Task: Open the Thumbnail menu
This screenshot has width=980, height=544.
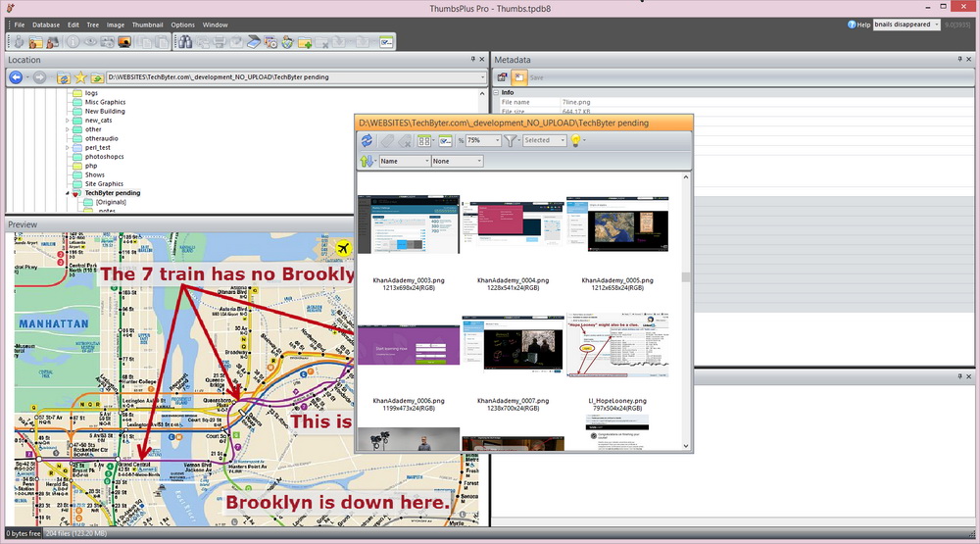Action: 148,25
